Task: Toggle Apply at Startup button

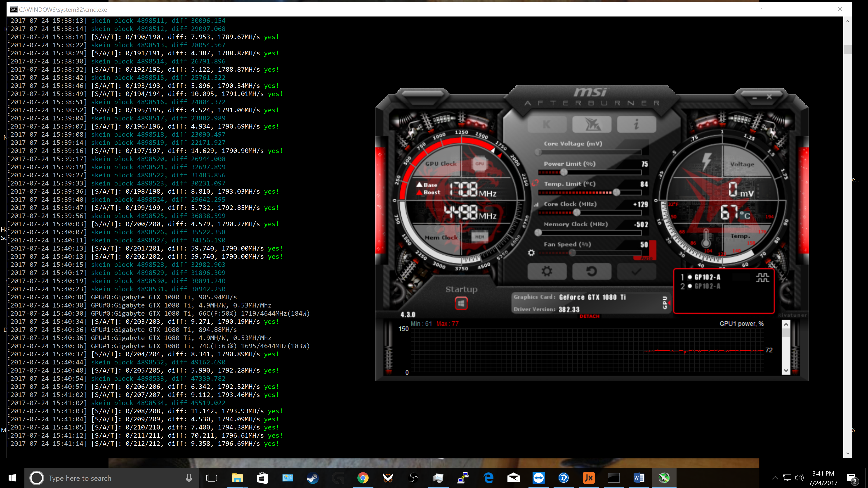Action: pyautogui.click(x=461, y=303)
